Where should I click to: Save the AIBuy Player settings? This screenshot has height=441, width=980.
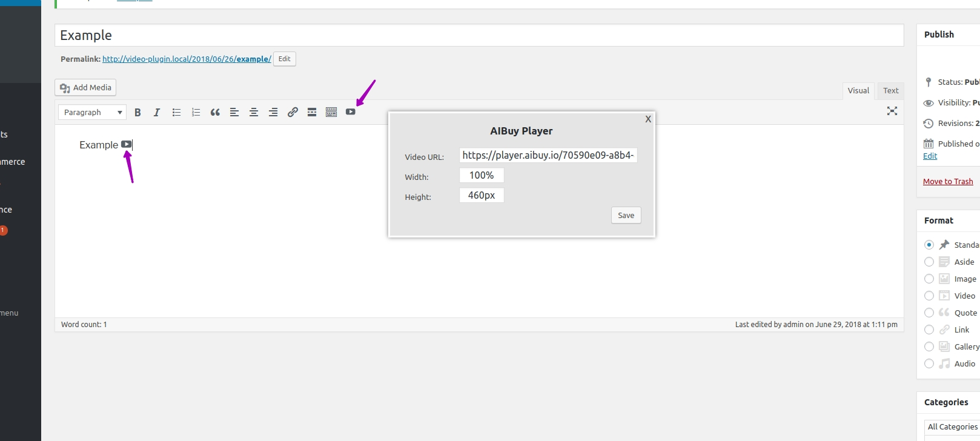click(626, 215)
